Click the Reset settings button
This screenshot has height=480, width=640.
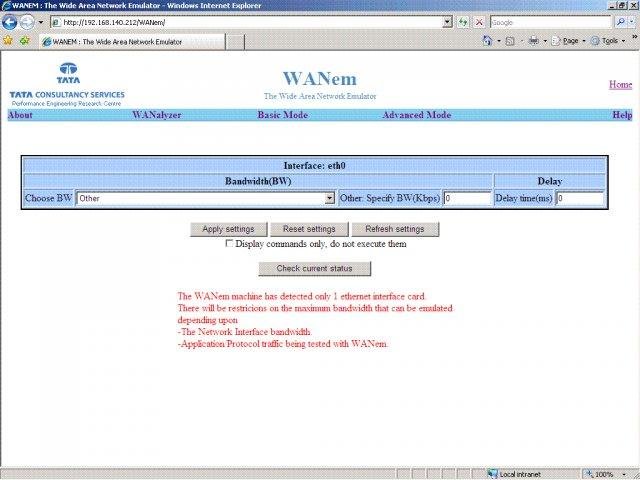309,229
